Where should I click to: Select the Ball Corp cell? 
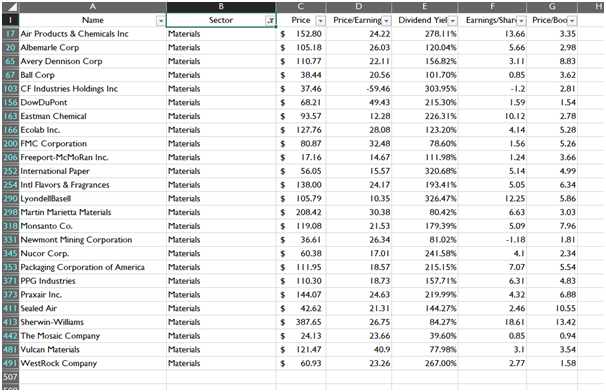tap(93, 75)
